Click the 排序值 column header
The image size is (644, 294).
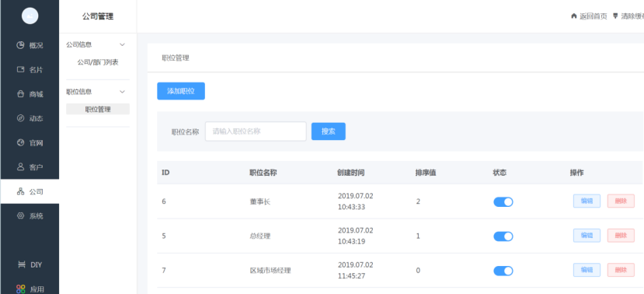point(426,173)
